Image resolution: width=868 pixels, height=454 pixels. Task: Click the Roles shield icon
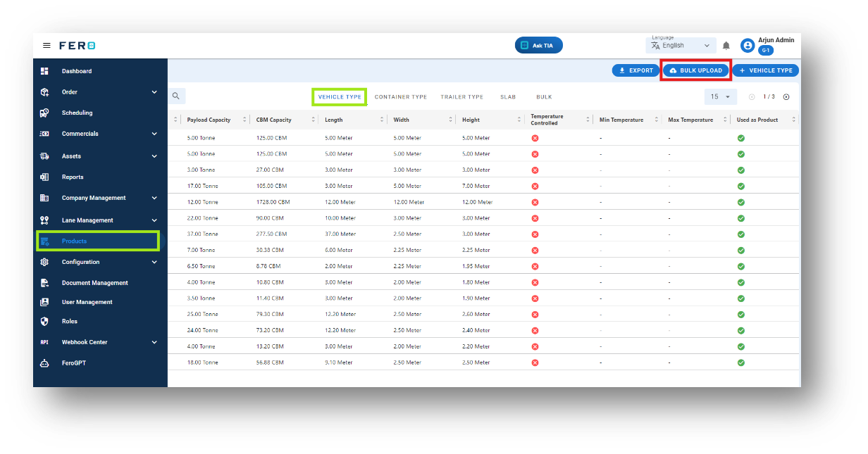tap(44, 321)
